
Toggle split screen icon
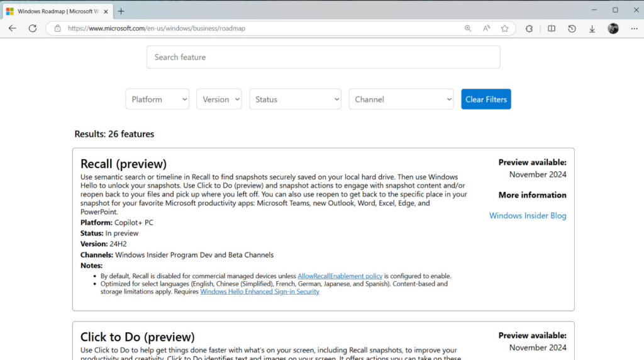(552, 28)
